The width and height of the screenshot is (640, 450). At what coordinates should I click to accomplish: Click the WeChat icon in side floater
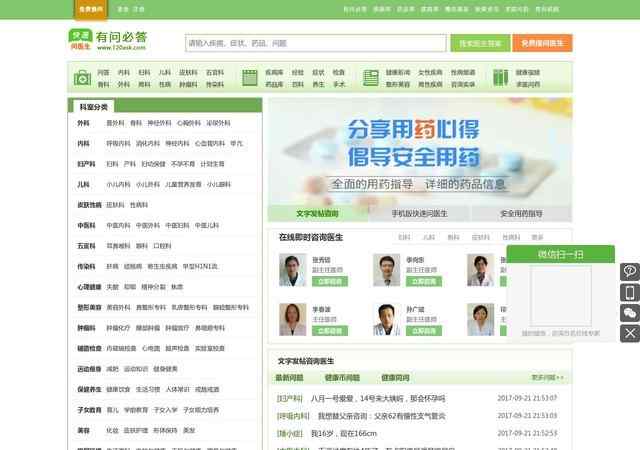point(630,313)
